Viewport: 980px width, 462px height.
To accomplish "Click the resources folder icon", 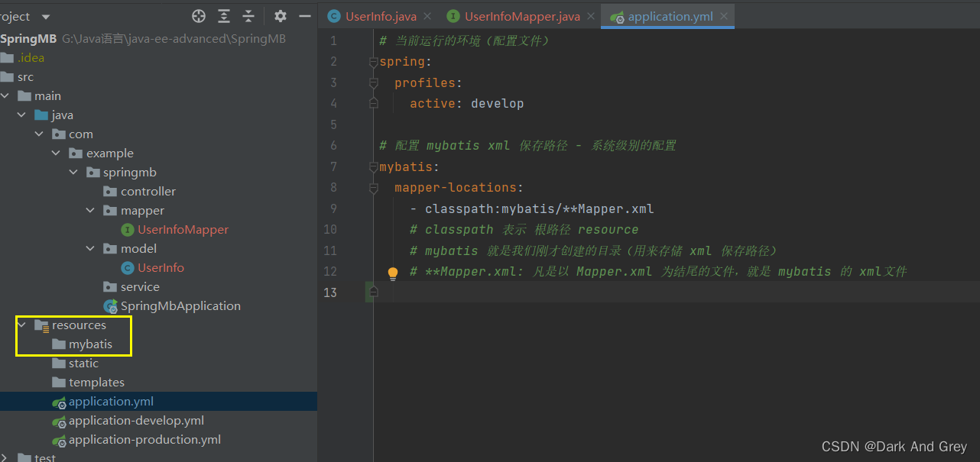I will click(x=42, y=325).
